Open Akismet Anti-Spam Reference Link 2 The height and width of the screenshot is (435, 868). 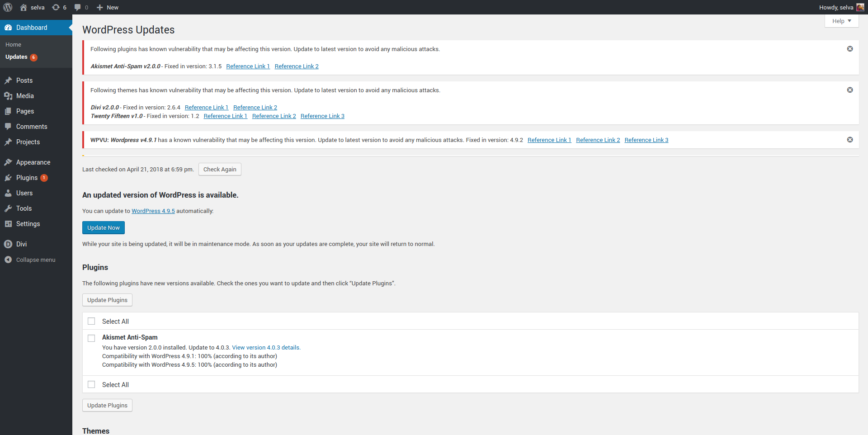tap(297, 66)
